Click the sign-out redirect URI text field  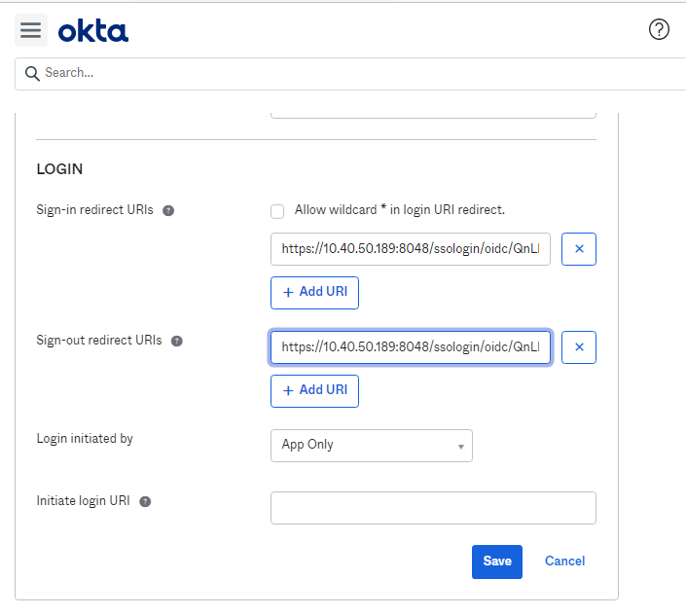pos(411,347)
